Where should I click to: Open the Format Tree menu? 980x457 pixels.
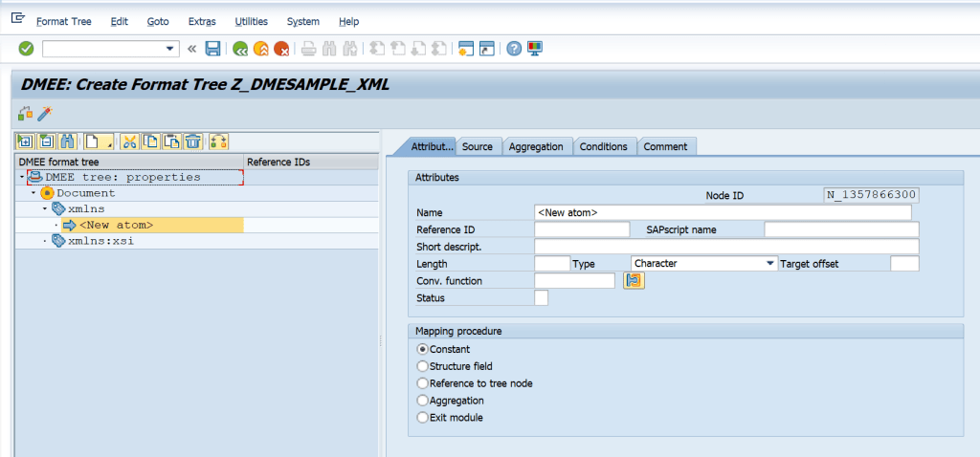point(64,21)
